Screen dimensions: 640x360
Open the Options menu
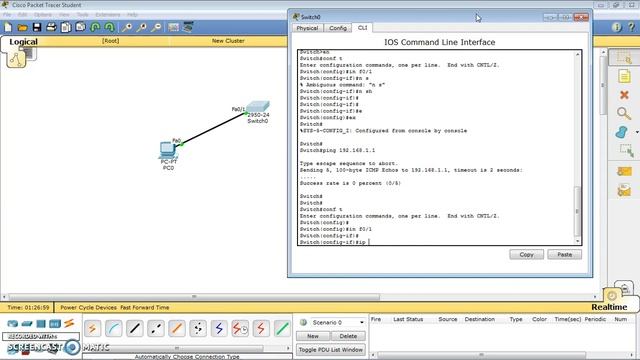point(43,15)
